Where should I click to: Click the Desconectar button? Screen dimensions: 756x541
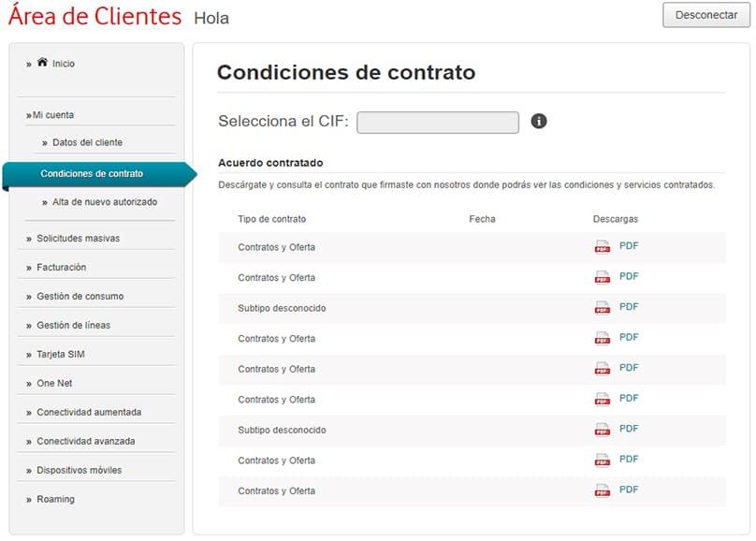point(706,15)
